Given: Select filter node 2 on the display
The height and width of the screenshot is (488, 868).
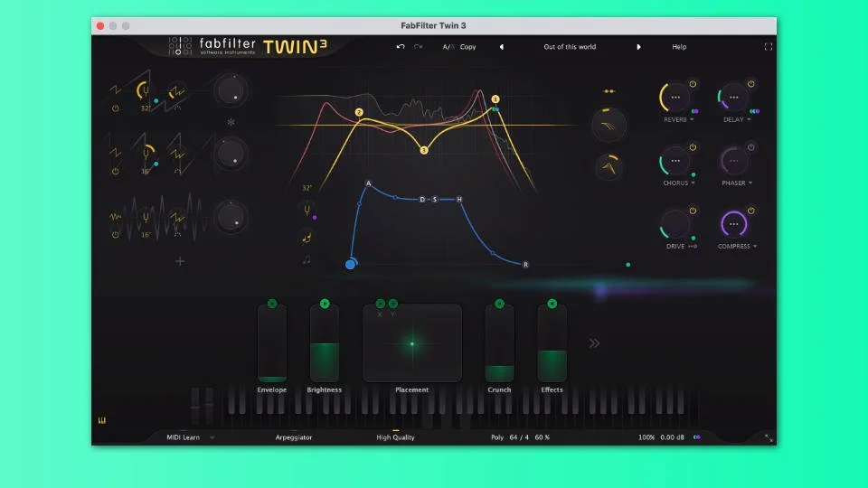Looking at the screenshot, I should pos(359,112).
